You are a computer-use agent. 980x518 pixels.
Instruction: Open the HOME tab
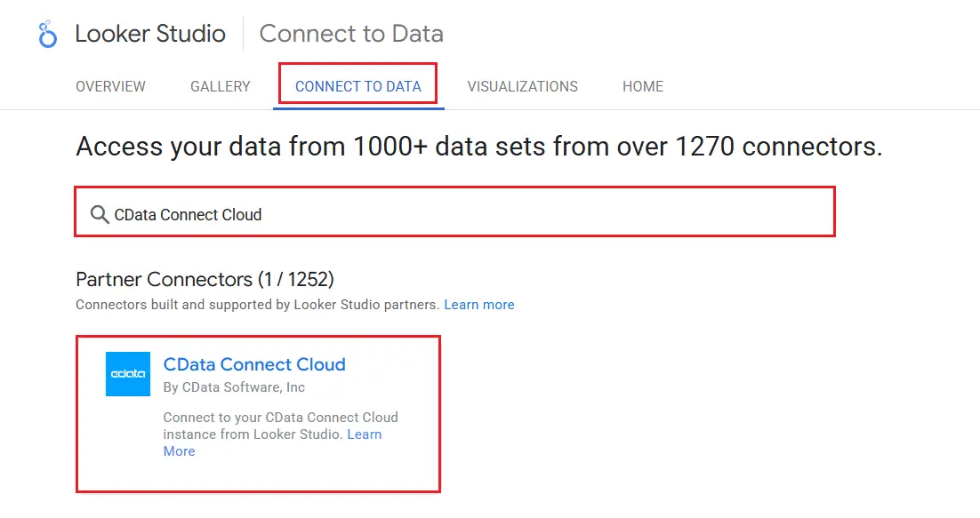642,86
